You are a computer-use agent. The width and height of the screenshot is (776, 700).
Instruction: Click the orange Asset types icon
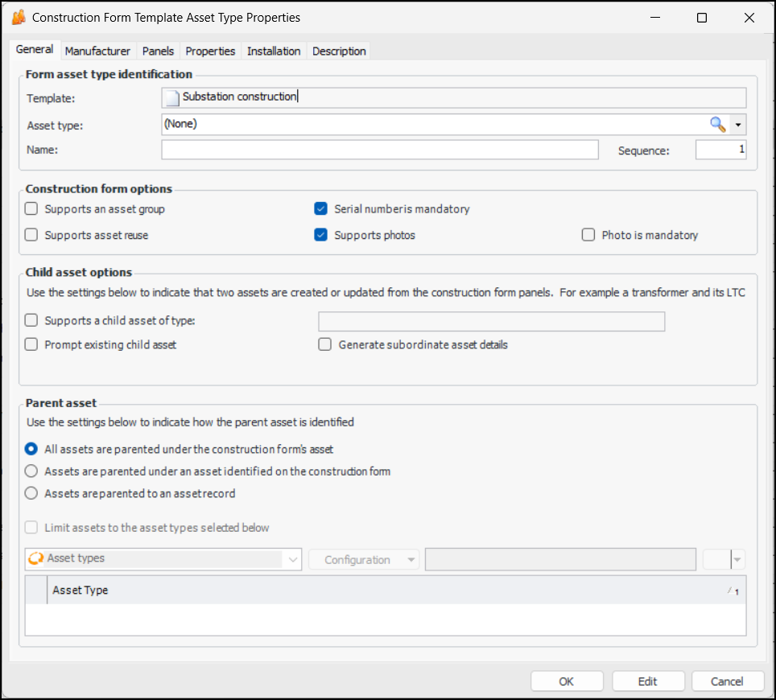35,558
